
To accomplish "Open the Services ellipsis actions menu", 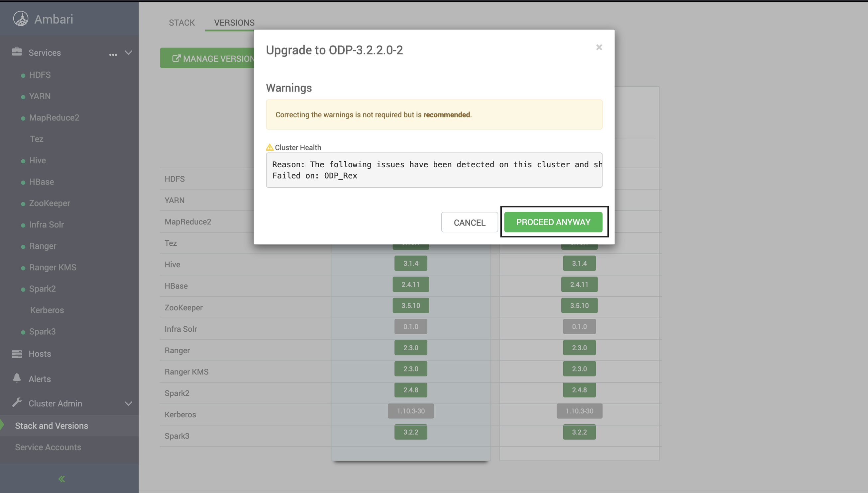I will tap(113, 54).
